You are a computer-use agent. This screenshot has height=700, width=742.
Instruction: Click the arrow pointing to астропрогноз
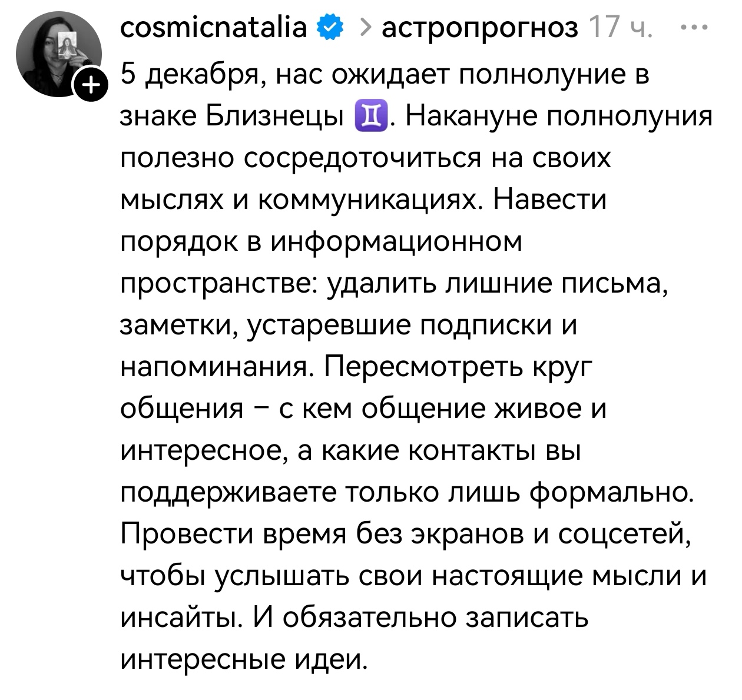coord(366,26)
